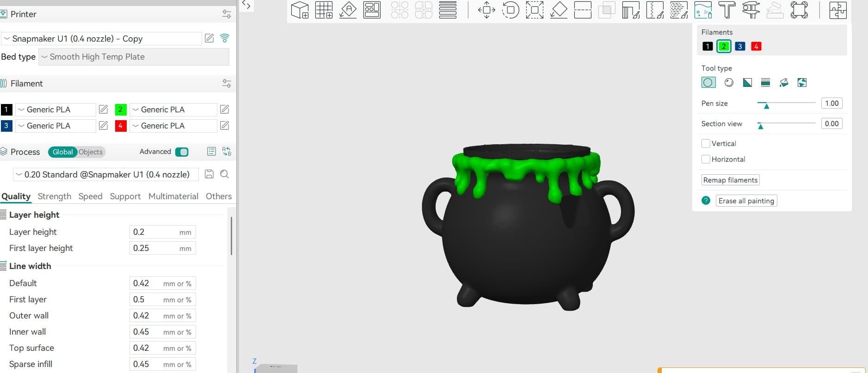Open the printer preset dropdown
The width and height of the screenshot is (868, 373).
pos(101,38)
